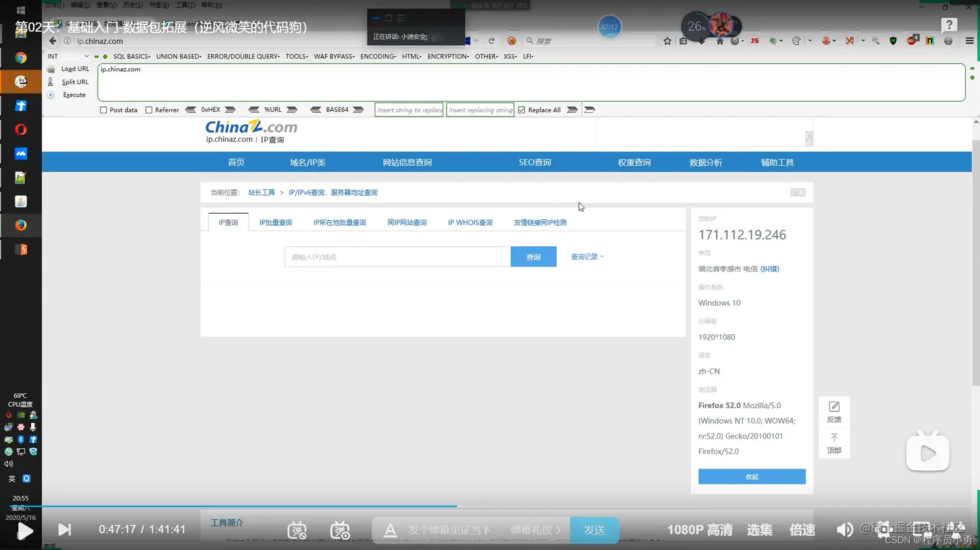Open the SQL BASICS dropdown menu
This screenshot has height=550, width=980.
click(x=132, y=56)
